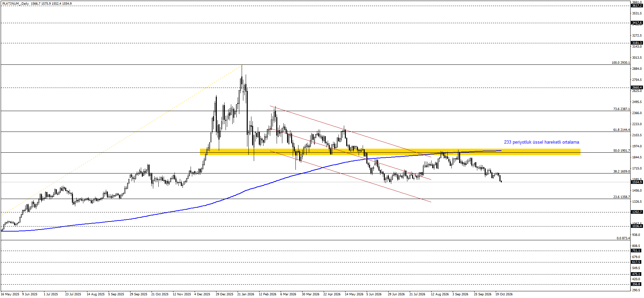The image size is (644, 298).
Task: Click the '19 Oct 2026' date label
Action: click(504, 294)
